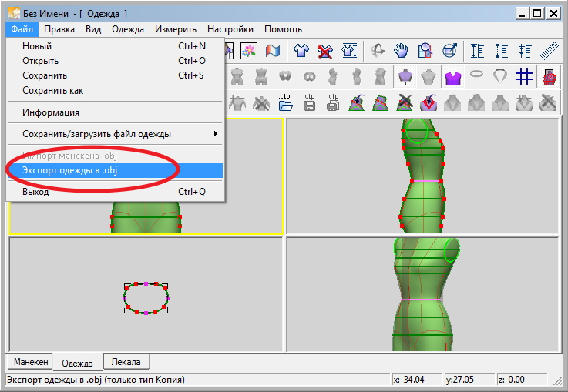Click the .ctp single floppy save icon

[309, 102]
